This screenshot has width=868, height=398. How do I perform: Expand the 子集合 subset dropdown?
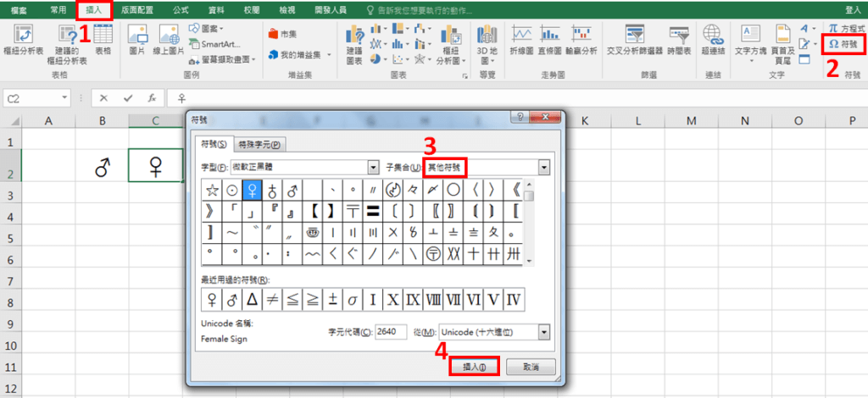[543, 168]
